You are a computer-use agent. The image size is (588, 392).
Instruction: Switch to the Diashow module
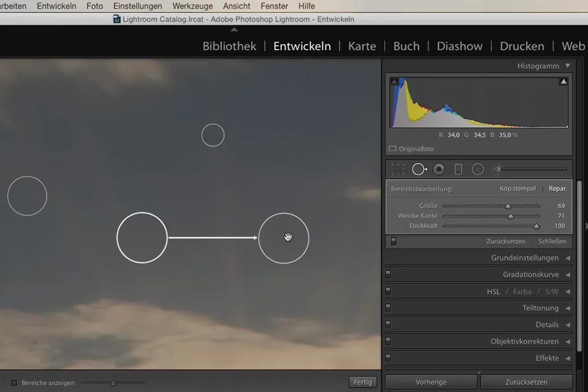coord(460,46)
